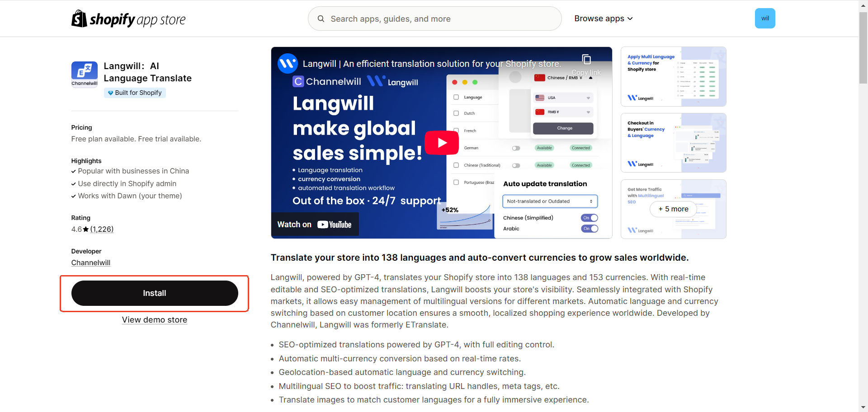Click the page scrollbar thumb
The width and height of the screenshot is (868, 412).
(863, 47)
